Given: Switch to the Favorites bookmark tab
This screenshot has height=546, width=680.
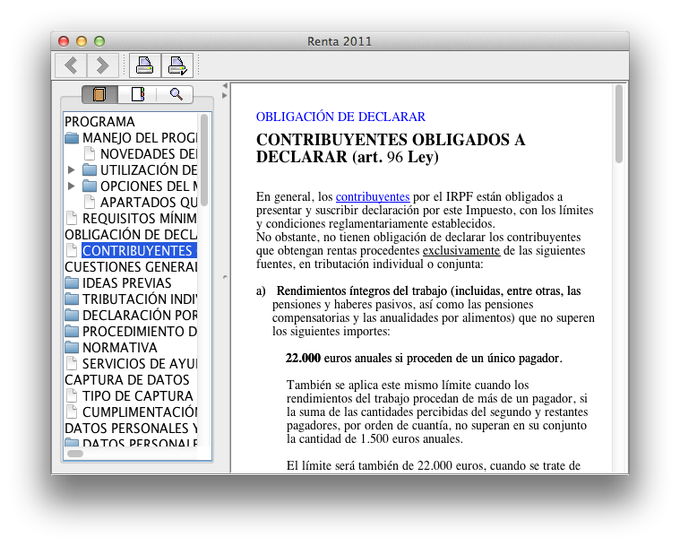Looking at the screenshot, I should 137,94.
